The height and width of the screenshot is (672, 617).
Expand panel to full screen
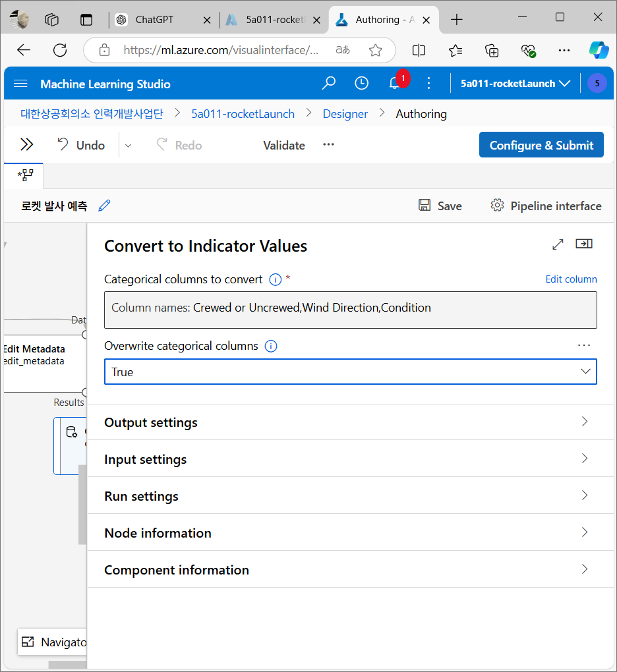coord(558,244)
